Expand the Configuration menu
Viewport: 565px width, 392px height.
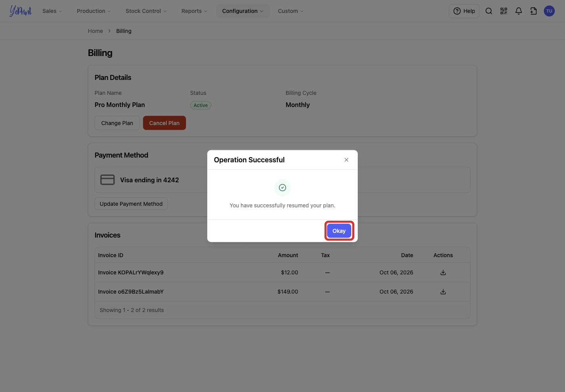243,11
